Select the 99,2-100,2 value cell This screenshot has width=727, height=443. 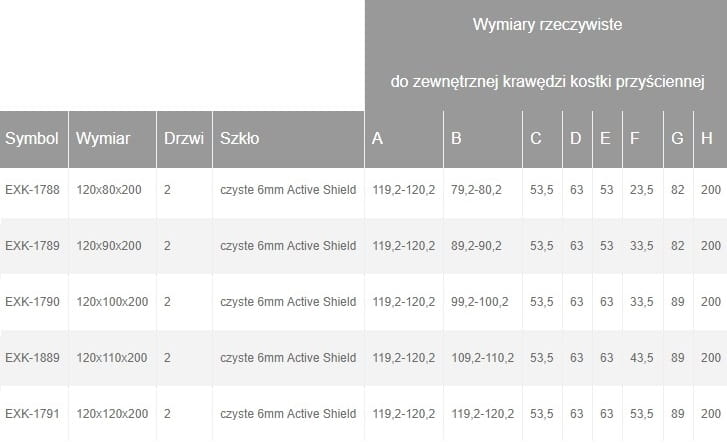pos(479,301)
